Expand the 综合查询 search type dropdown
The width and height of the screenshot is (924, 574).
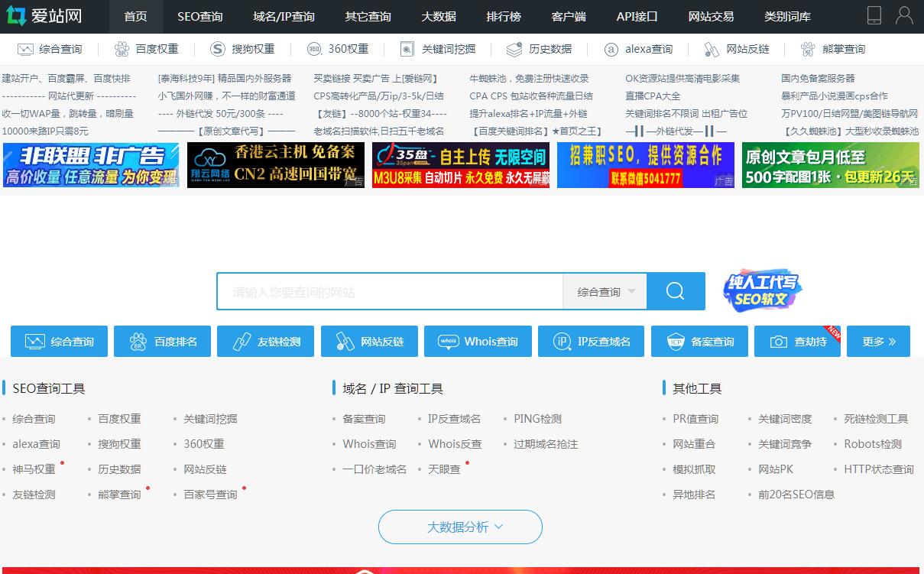tap(605, 292)
